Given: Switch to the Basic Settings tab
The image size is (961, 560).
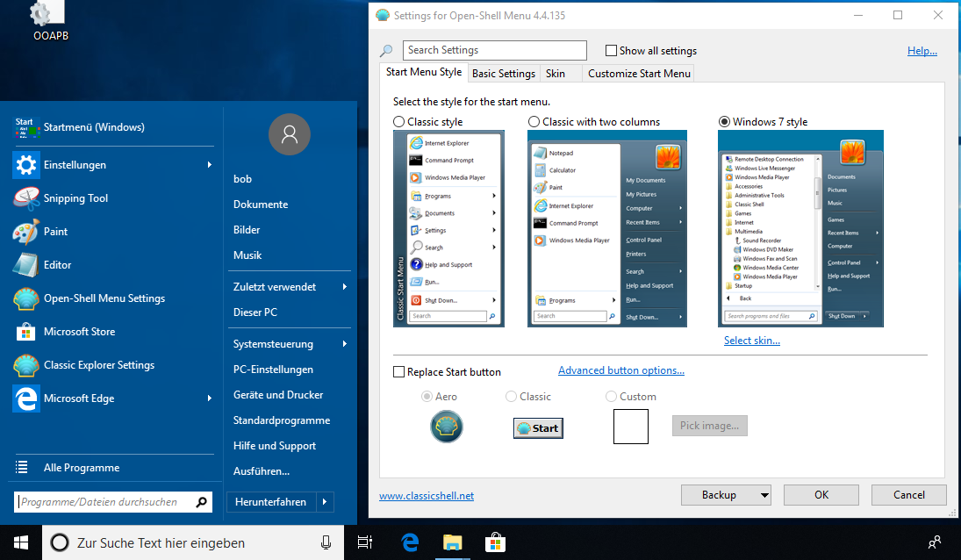Looking at the screenshot, I should click(x=503, y=74).
